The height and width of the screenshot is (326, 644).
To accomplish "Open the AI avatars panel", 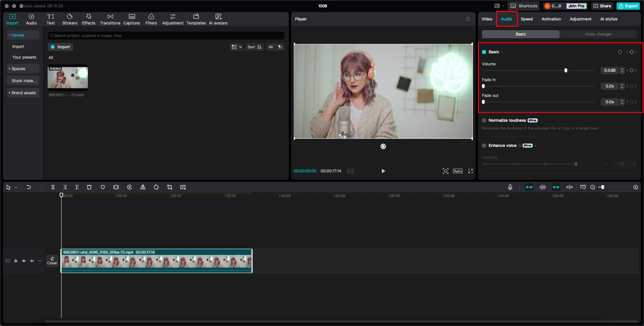I will (218, 19).
